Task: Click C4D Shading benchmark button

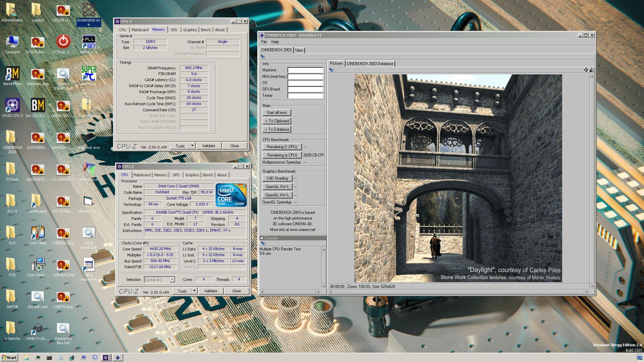Action: [277, 178]
